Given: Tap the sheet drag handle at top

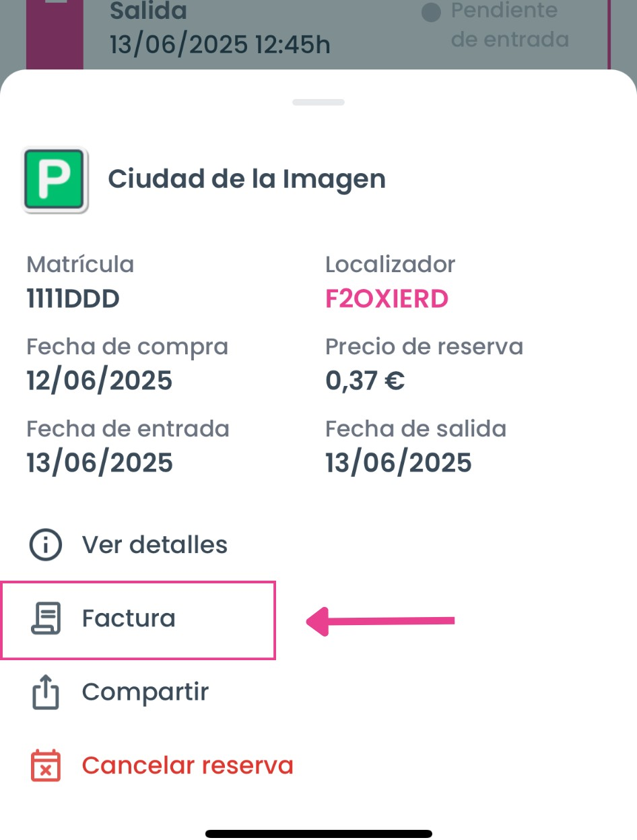Looking at the screenshot, I should 318,102.
